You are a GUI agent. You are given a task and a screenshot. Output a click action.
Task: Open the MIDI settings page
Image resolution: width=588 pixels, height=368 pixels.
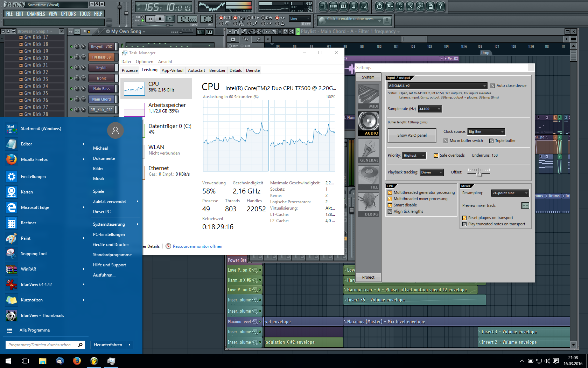point(368,96)
